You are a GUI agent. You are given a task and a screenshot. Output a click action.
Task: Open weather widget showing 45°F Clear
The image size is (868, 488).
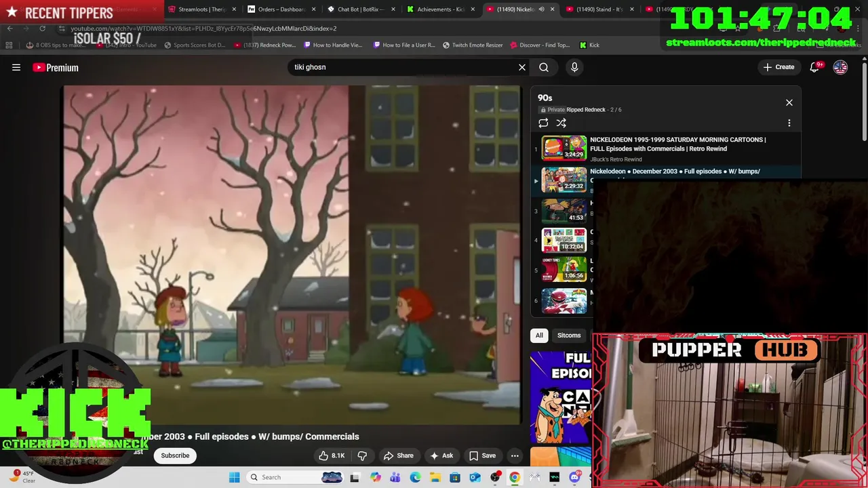pyautogui.click(x=22, y=477)
